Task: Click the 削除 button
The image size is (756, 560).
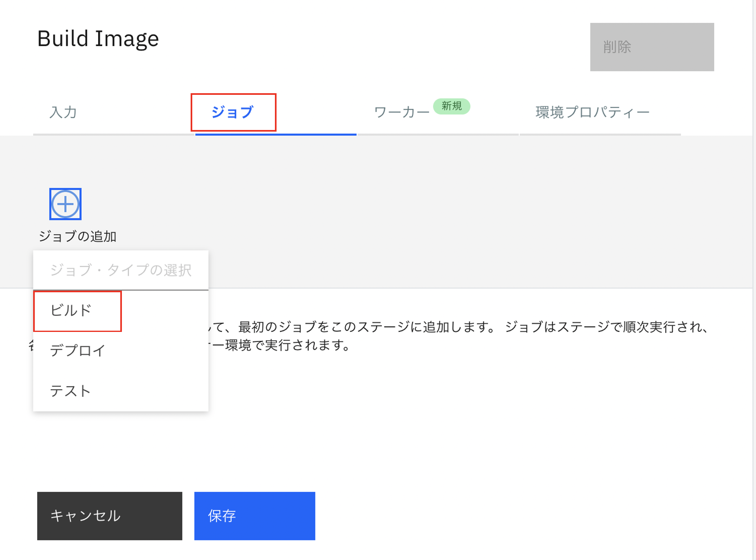Action: 651,47
